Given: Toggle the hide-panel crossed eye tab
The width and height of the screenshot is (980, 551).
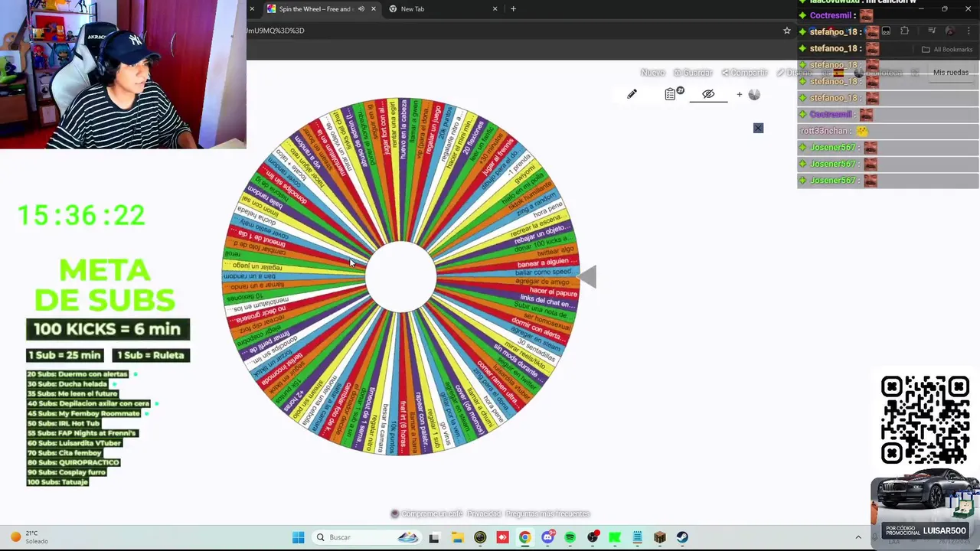Looking at the screenshot, I should (708, 94).
